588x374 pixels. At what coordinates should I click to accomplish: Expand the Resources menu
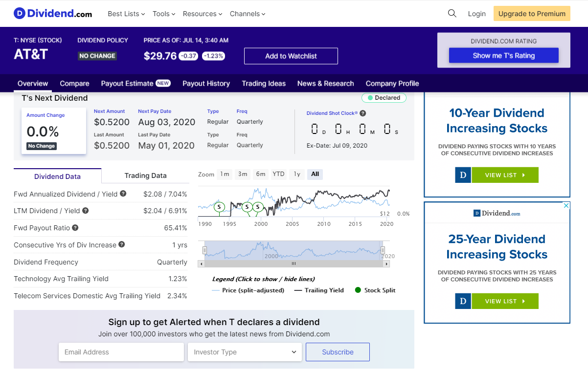pos(203,14)
